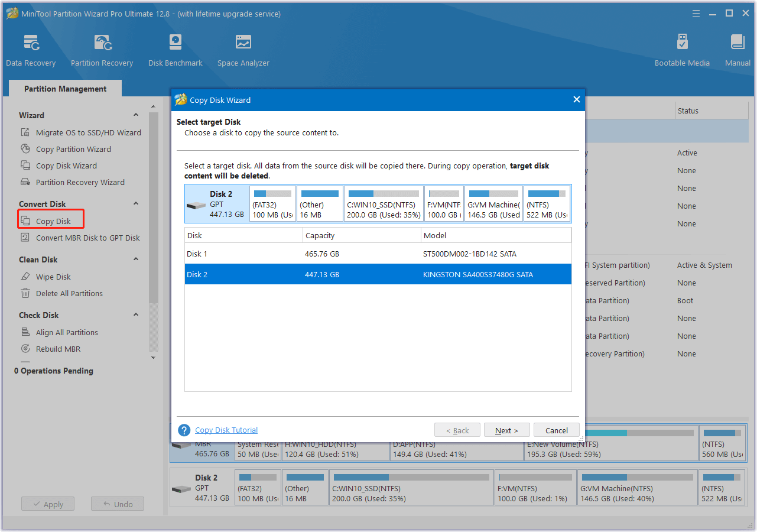Click G:VM Machine partition in wizard preview
This screenshot has width=757, height=532.
pos(494,204)
